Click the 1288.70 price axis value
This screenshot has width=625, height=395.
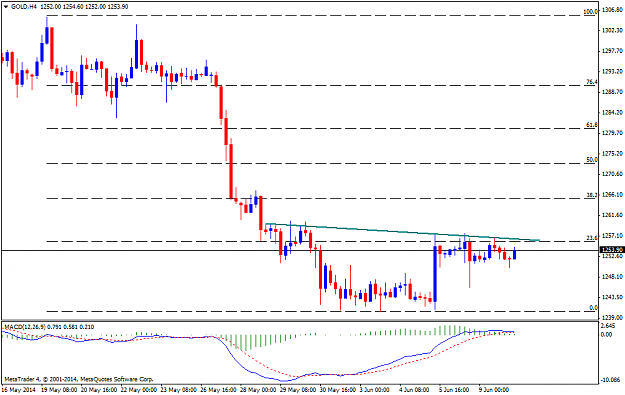[612, 92]
